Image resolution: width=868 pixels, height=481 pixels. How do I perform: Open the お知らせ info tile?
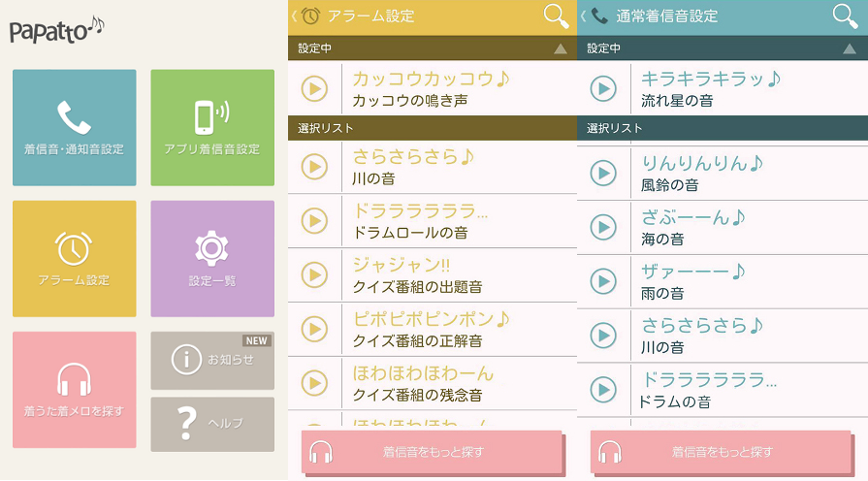coord(211,360)
